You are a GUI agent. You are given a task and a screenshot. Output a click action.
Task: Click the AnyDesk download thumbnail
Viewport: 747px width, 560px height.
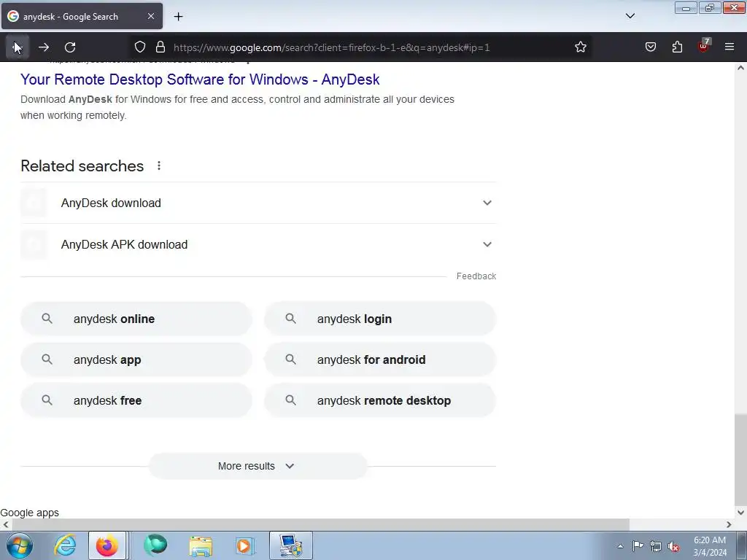pos(34,203)
